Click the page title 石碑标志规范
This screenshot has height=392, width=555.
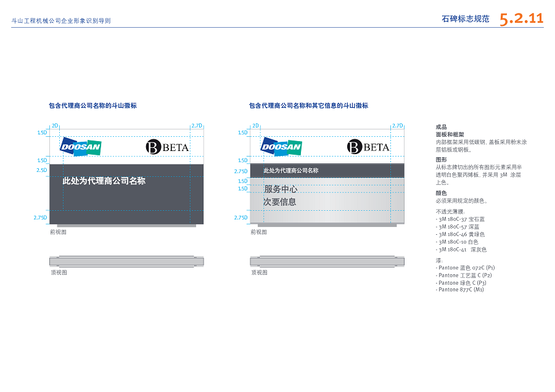(466, 18)
